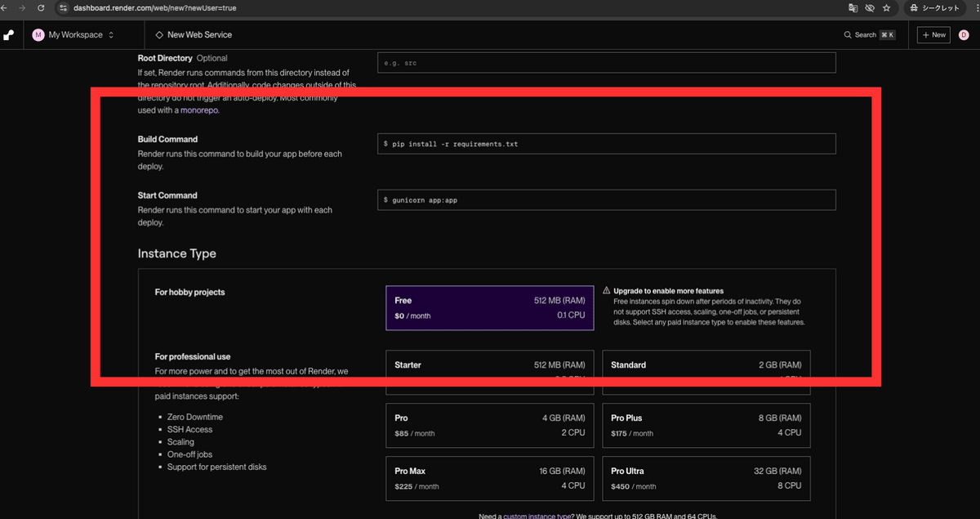Click the SSH Access list item

point(189,429)
